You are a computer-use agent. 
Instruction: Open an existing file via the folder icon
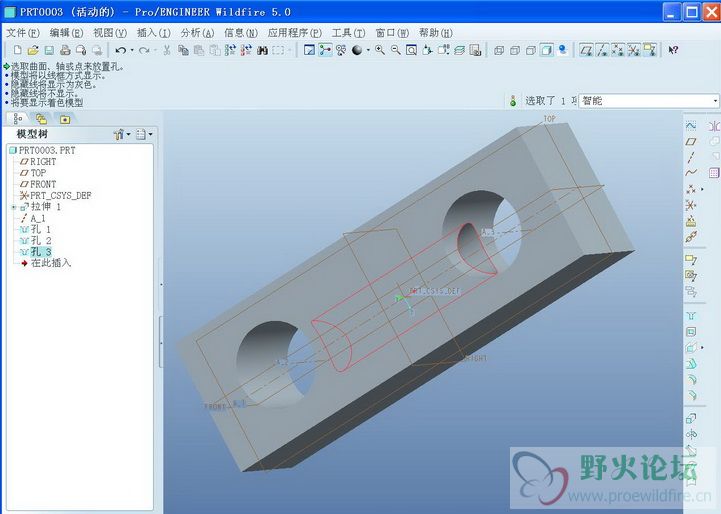point(33,50)
